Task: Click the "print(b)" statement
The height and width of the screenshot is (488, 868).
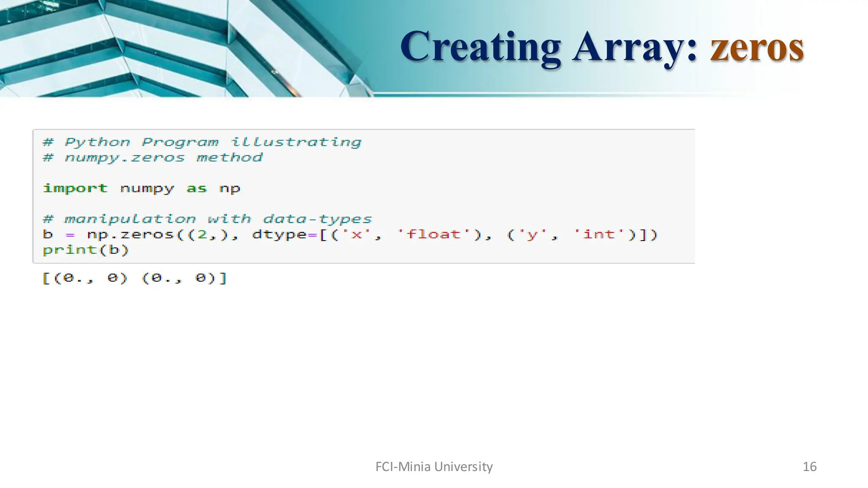Action: point(86,250)
